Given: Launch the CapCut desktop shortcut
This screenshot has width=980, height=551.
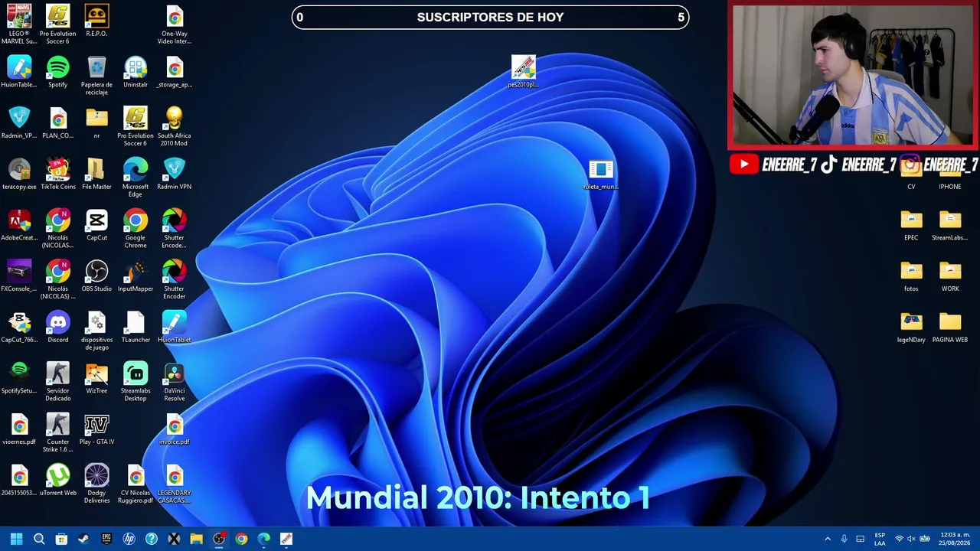Looking at the screenshot, I should pos(96,226).
